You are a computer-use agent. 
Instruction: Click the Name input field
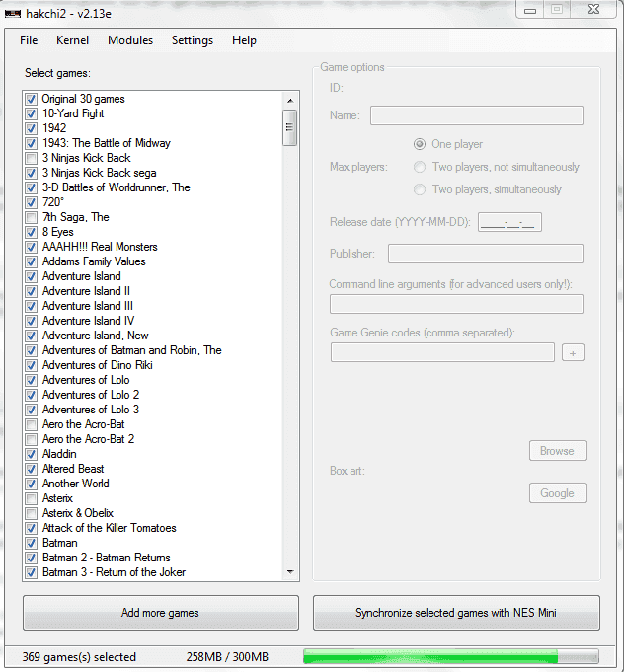click(x=477, y=115)
